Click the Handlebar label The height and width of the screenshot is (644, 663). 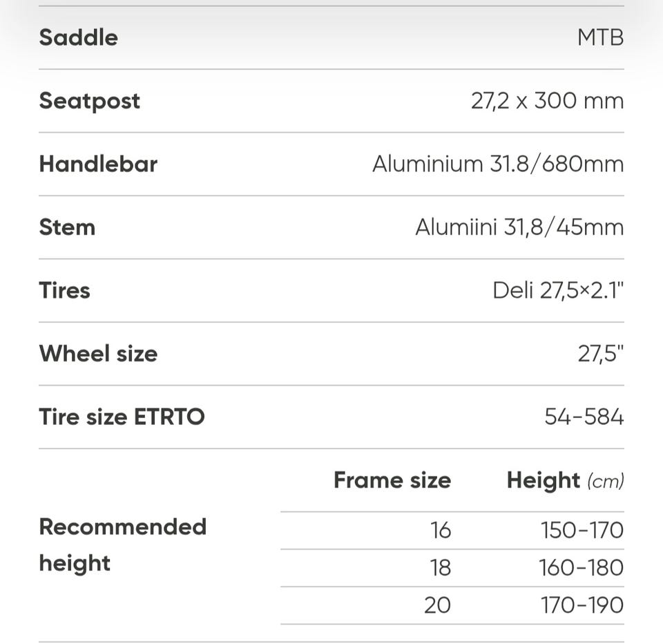98,164
